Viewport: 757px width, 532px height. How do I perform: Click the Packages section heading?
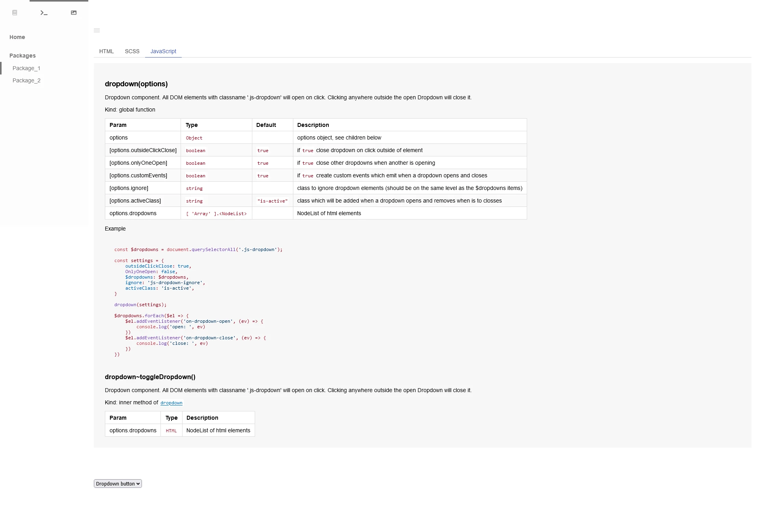(22, 56)
